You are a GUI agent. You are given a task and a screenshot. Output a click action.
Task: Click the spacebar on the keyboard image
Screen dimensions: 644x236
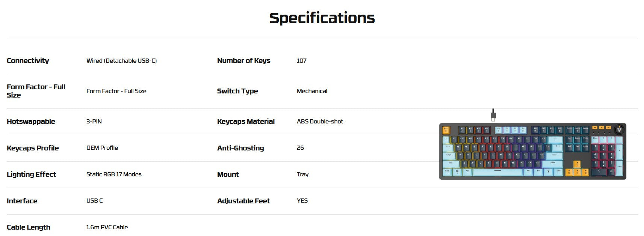498,172
